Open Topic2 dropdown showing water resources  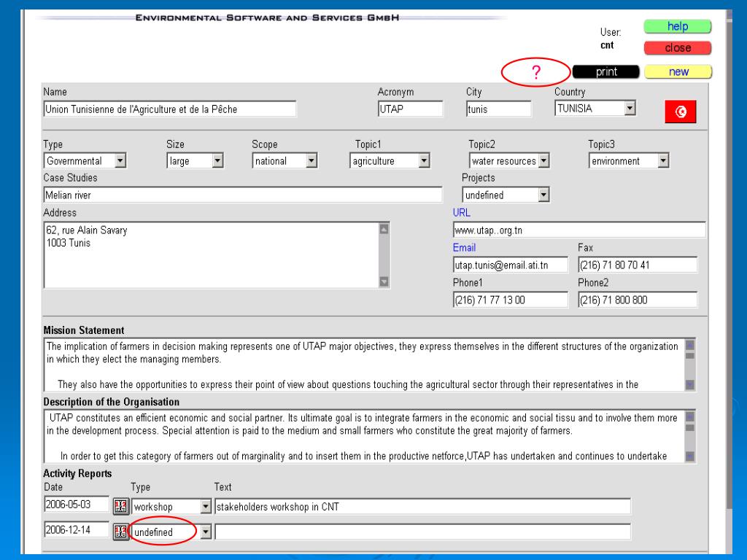tap(543, 161)
